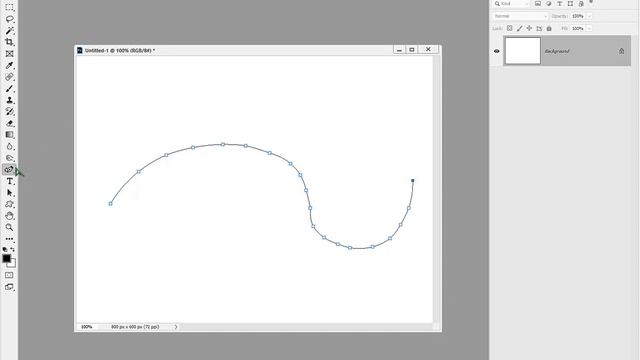
Task: Unlock the Background layer padlock
Action: tap(621, 51)
